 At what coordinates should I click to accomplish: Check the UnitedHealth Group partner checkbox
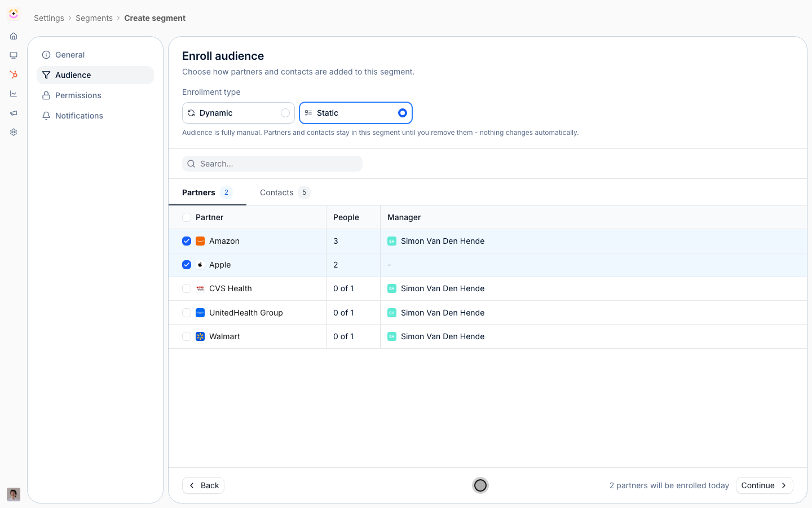[187, 313]
